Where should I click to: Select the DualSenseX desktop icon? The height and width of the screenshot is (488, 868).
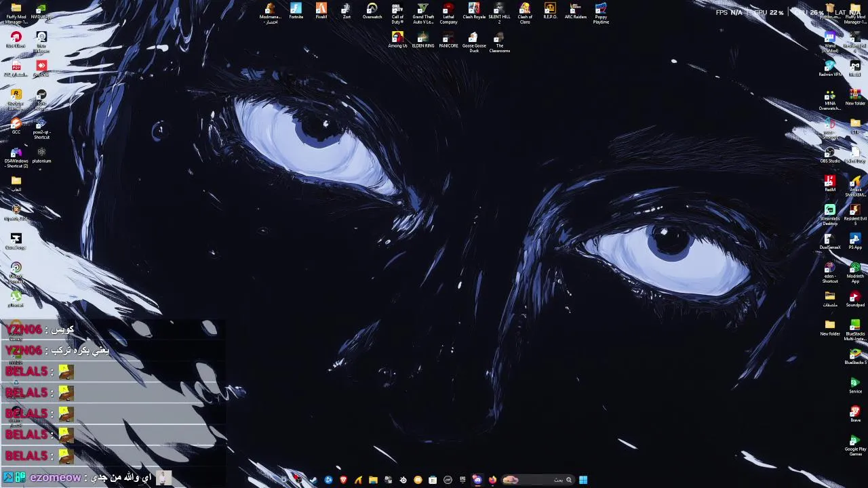pos(830,241)
